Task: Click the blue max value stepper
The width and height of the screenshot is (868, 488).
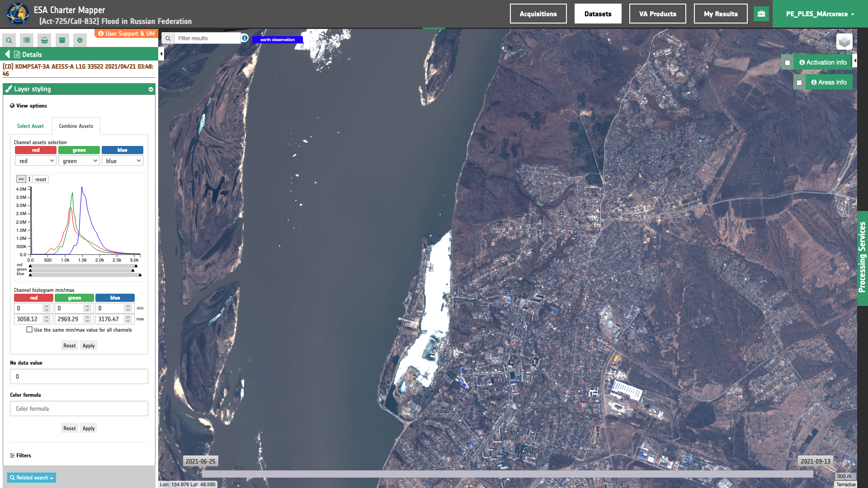Action: [128, 319]
